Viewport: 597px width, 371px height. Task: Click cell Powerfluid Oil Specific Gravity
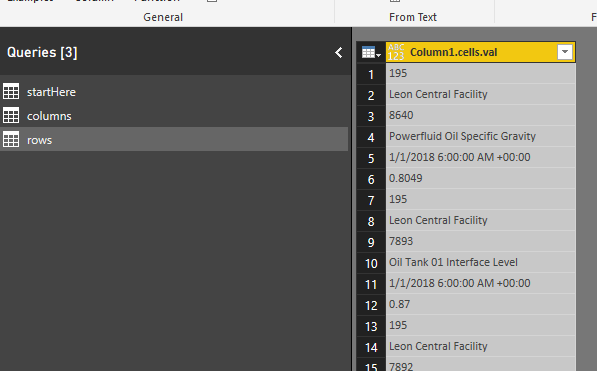pos(480,136)
